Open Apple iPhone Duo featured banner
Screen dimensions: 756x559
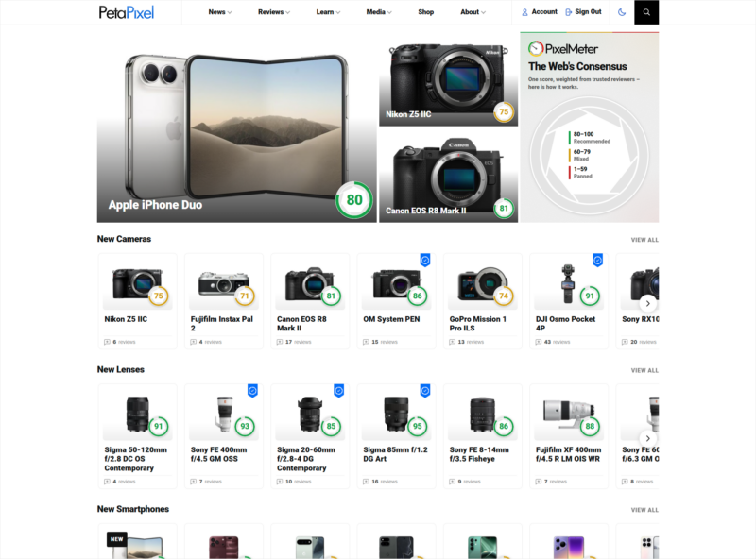tap(237, 127)
